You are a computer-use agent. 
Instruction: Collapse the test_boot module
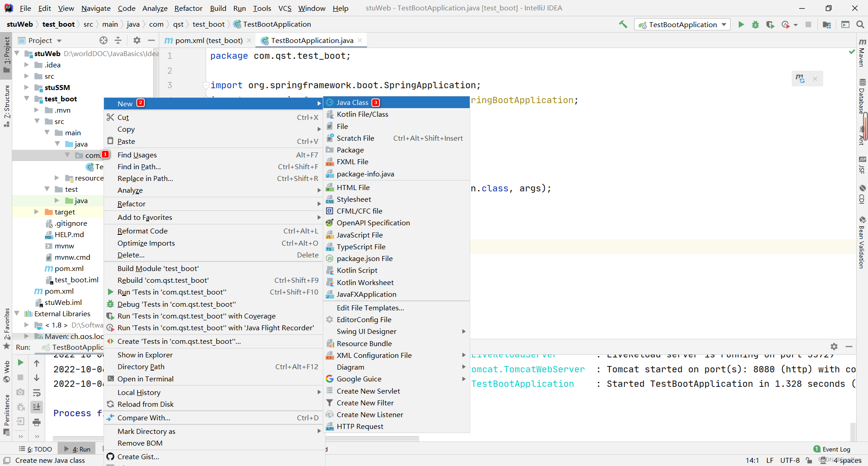coord(27,99)
